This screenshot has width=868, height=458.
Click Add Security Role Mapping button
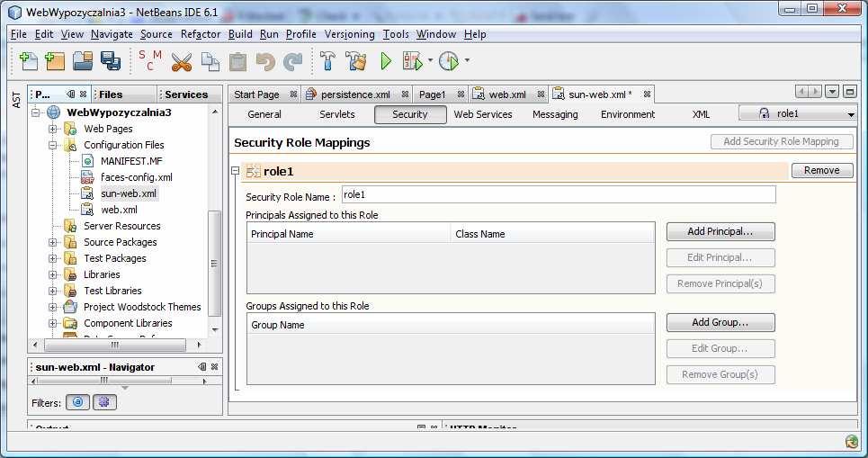781,142
